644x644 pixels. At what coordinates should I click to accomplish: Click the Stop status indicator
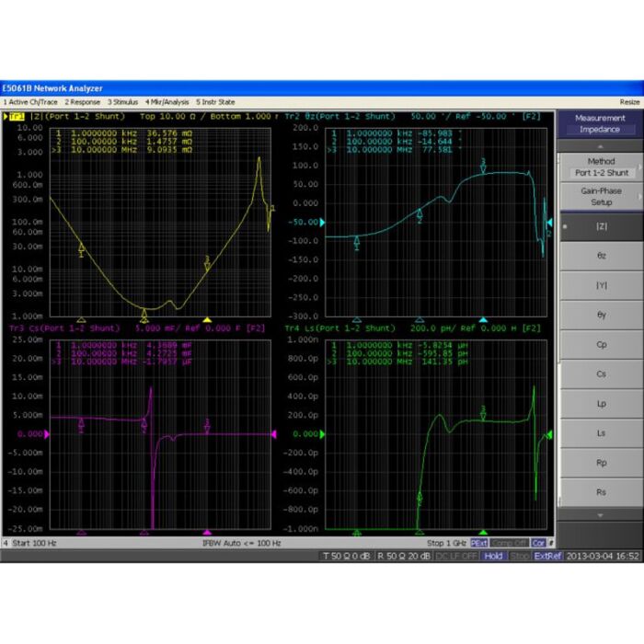point(519,556)
